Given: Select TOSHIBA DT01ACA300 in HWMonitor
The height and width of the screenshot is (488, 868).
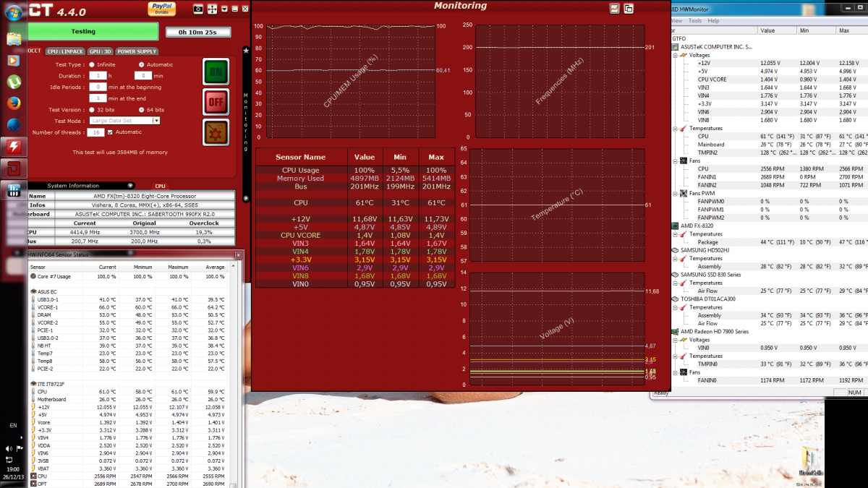Looking at the screenshot, I should [710, 299].
